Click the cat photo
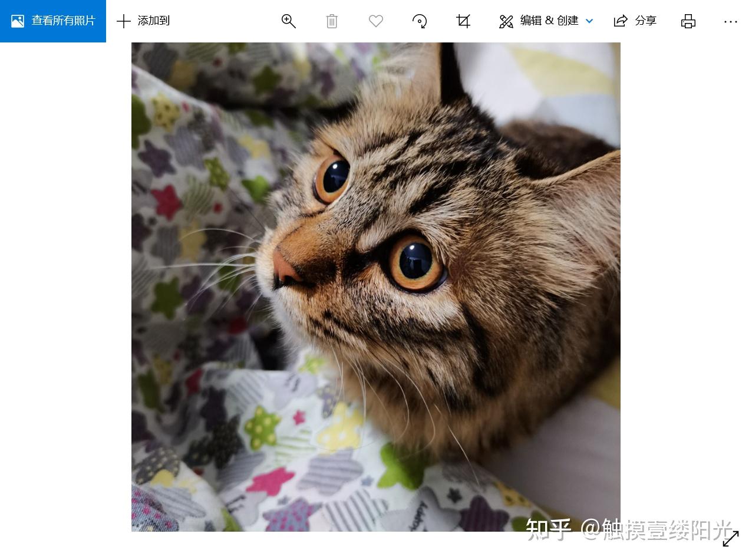752x560 pixels. click(x=376, y=287)
